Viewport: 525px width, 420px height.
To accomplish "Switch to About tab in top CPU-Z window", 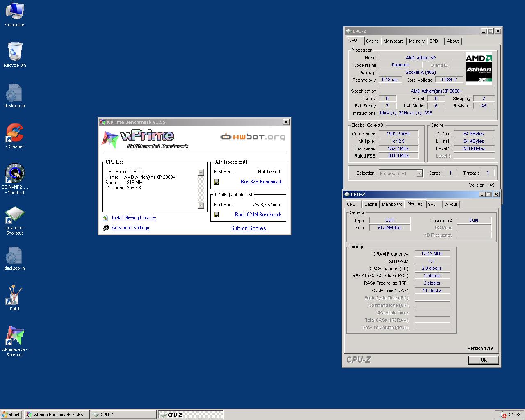I will (453, 41).
